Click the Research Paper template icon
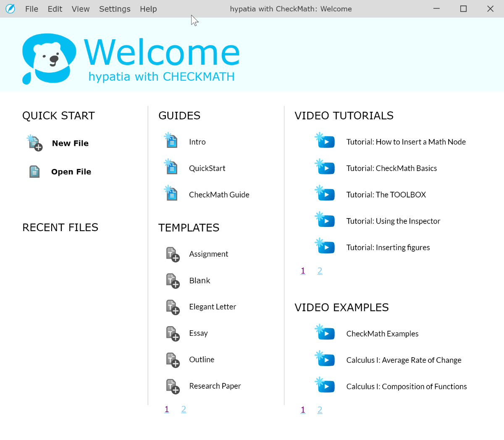The height and width of the screenshot is (440, 504). pyautogui.click(x=173, y=387)
